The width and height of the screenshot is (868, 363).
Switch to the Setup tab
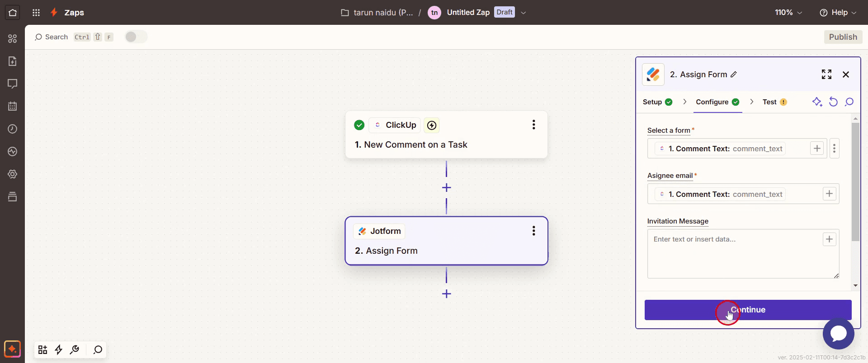[657, 102]
